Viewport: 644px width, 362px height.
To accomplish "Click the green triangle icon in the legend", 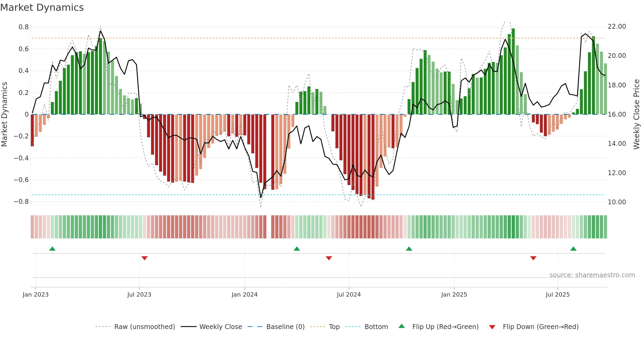I will [x=402, y=326].
